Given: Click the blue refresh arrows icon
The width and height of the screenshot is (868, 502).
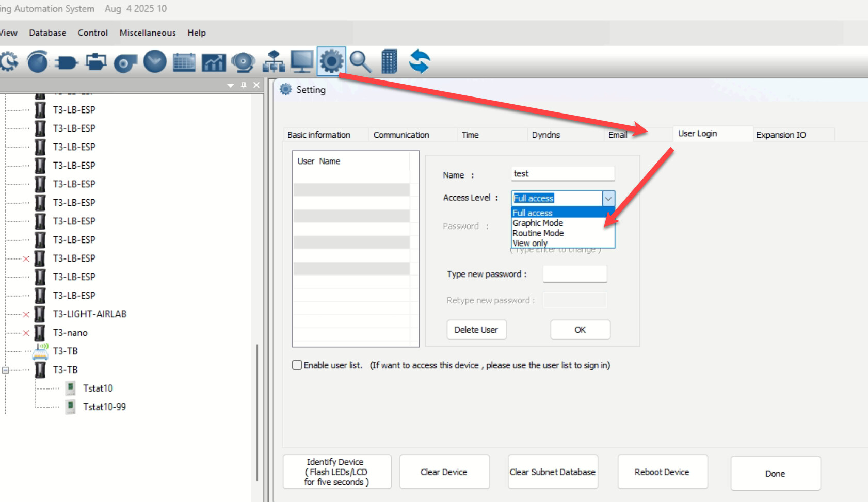Looking at the screenshot, I should [x=419, y=62].
